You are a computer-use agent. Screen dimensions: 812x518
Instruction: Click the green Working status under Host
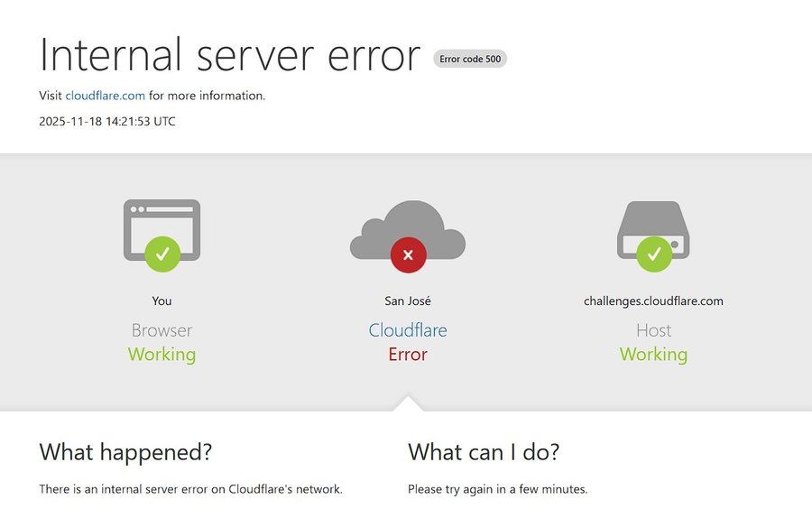[653, 354]
